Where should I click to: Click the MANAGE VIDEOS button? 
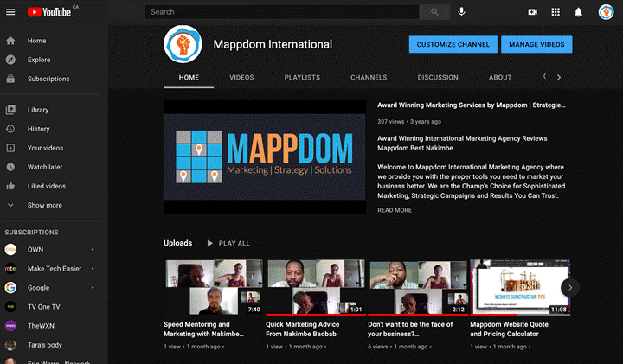point(536,44)
